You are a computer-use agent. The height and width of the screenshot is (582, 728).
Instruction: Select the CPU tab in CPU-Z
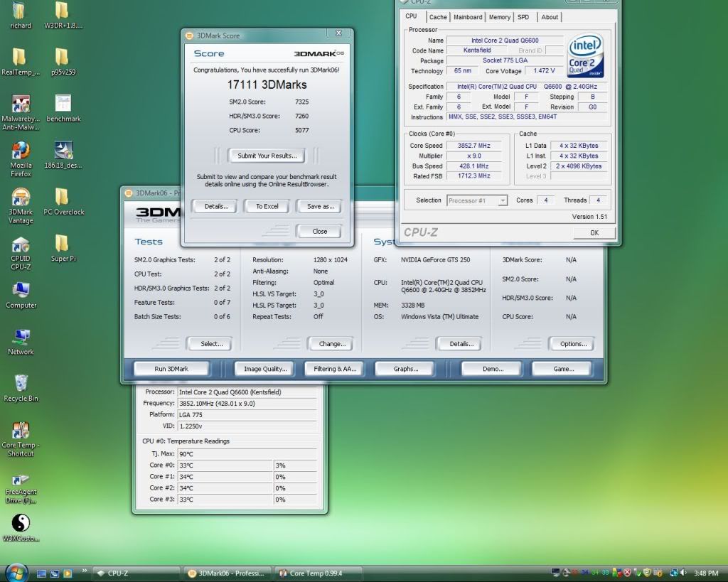[412, 16]
